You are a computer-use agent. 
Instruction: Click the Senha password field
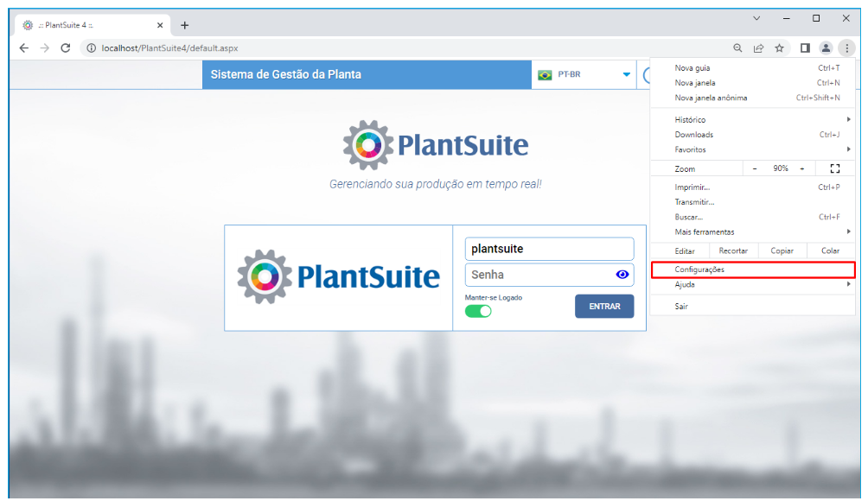coord(549,275)
